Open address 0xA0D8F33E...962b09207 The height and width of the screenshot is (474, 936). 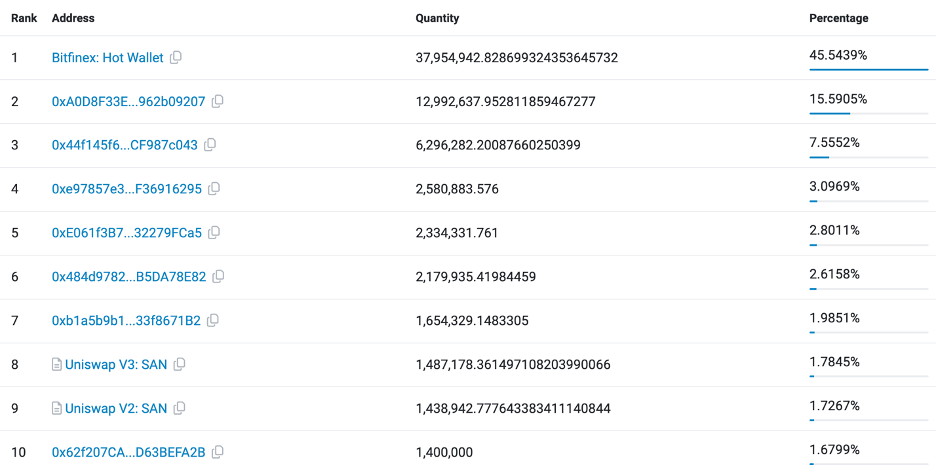[128, 102]
